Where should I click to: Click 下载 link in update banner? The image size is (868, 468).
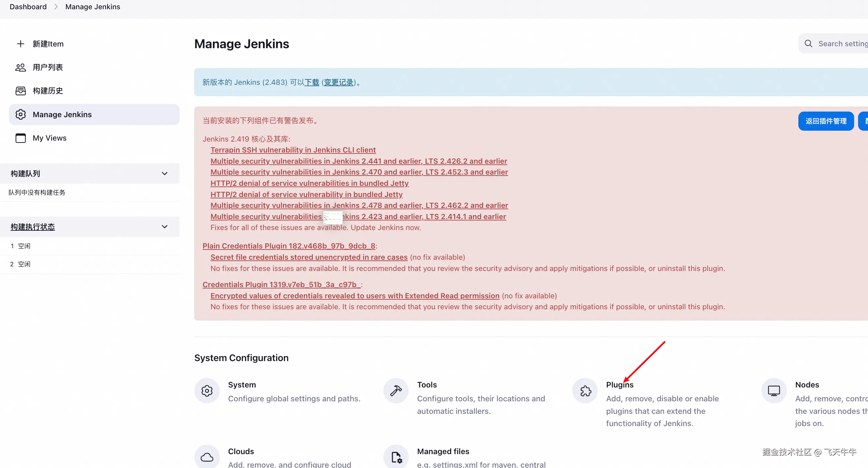pos(312,83)
